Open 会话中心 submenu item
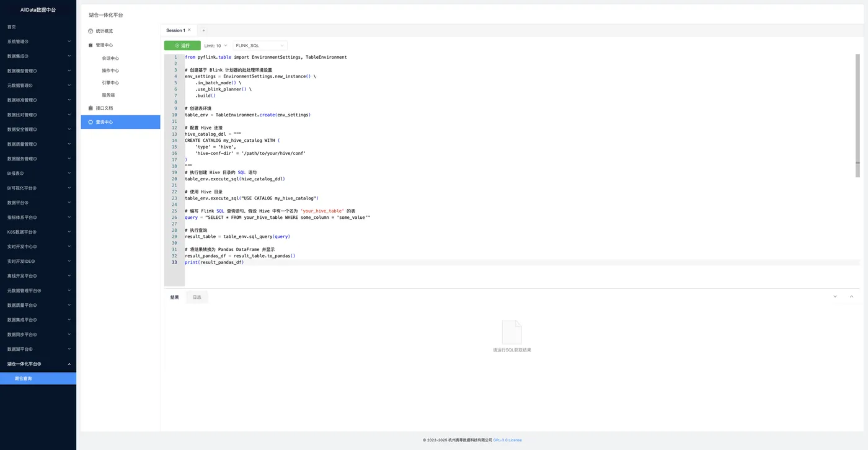868x450 pixels. coord(110,58)
